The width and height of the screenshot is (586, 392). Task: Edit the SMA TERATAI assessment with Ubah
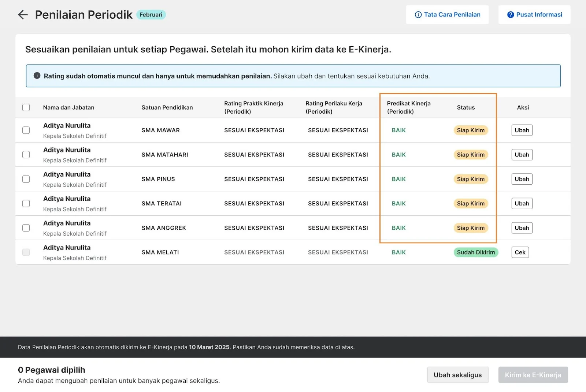point(522,203)
